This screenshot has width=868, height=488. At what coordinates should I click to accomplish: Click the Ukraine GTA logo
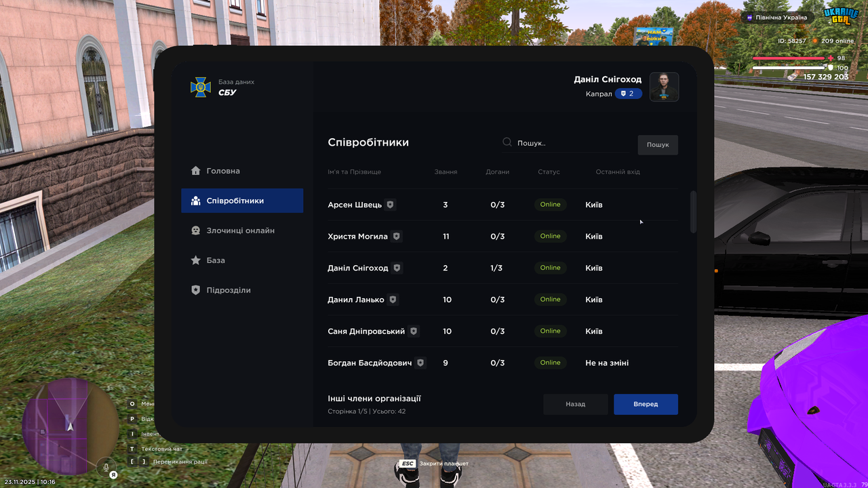click(x=841, y=16)
